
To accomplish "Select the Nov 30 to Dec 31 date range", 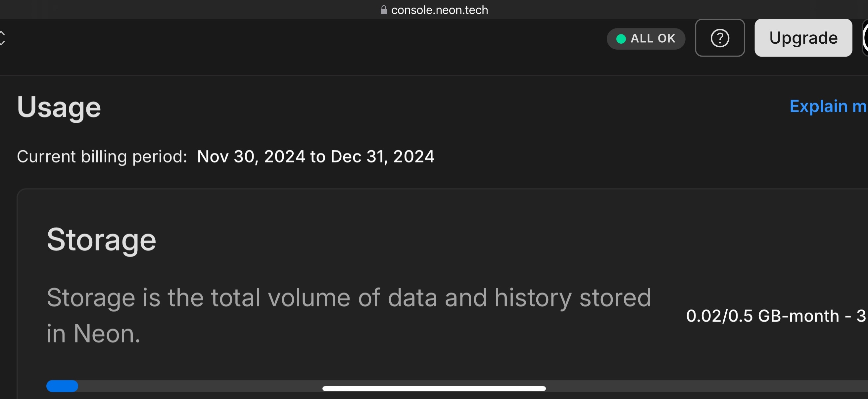I will tap(315, 156).
